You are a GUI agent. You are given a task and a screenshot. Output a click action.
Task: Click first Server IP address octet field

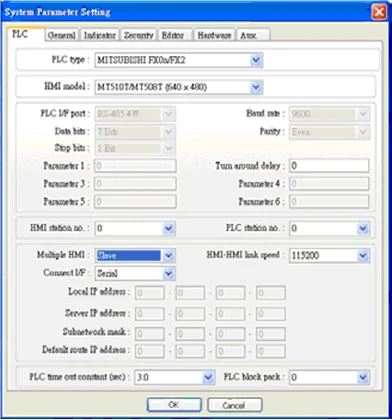(x=150, y=314)
